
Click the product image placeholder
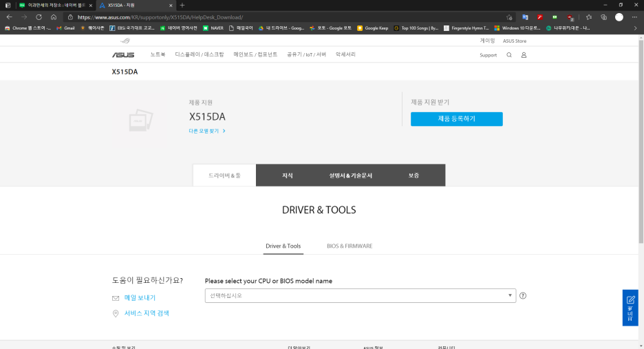141,120
